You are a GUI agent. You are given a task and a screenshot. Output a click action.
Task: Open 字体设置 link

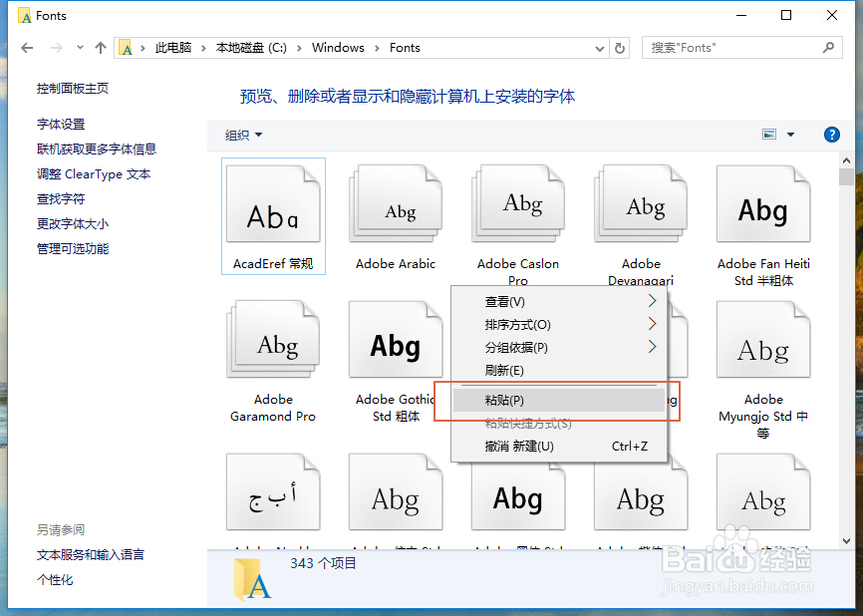coord(61,125)
